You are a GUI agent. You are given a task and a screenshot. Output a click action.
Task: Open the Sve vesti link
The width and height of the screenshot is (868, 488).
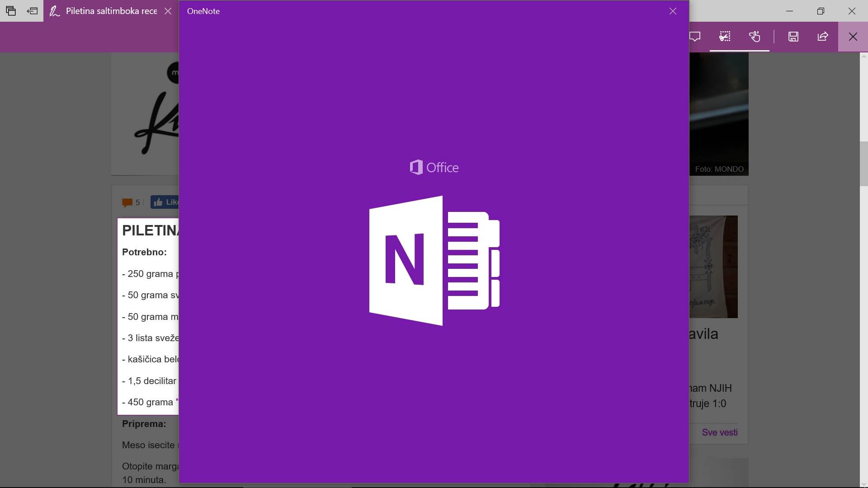[719, 432]
